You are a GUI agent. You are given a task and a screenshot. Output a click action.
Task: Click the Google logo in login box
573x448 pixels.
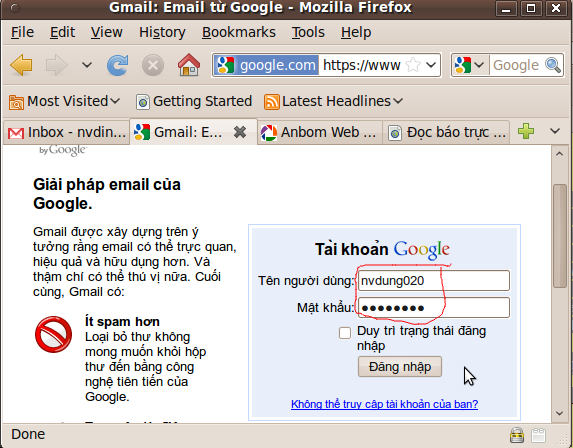coord(421,250)
